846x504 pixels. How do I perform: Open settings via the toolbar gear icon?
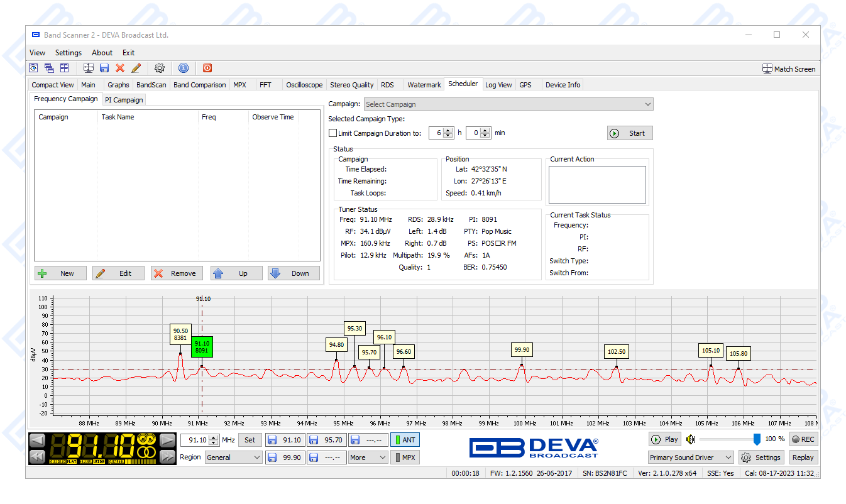160,68
